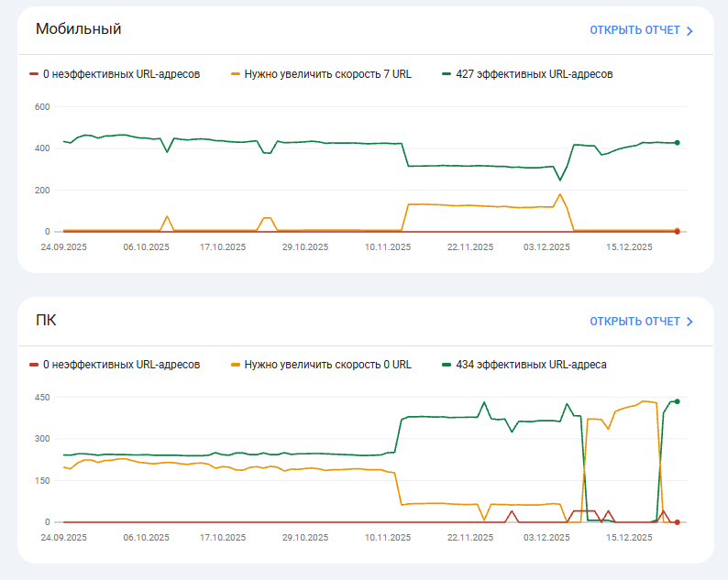Click the red legend dash in the Мобильный legend
The image size is (728, 580).
point(34,74)
